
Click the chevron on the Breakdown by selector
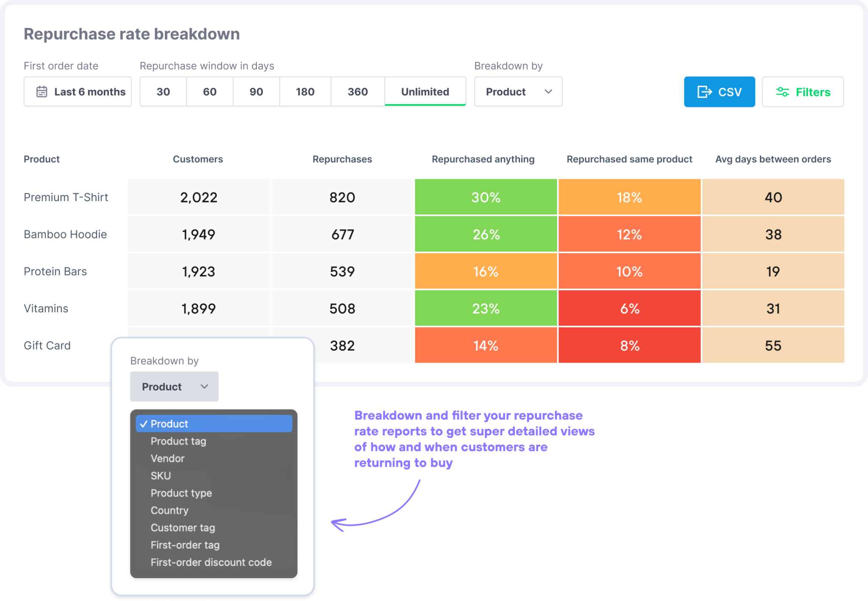click(548, 91)
